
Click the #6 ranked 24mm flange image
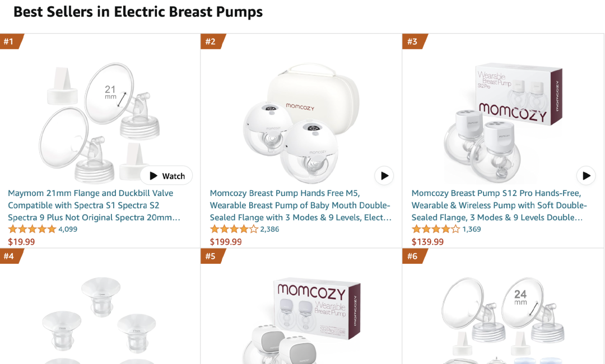coord(501,319)
